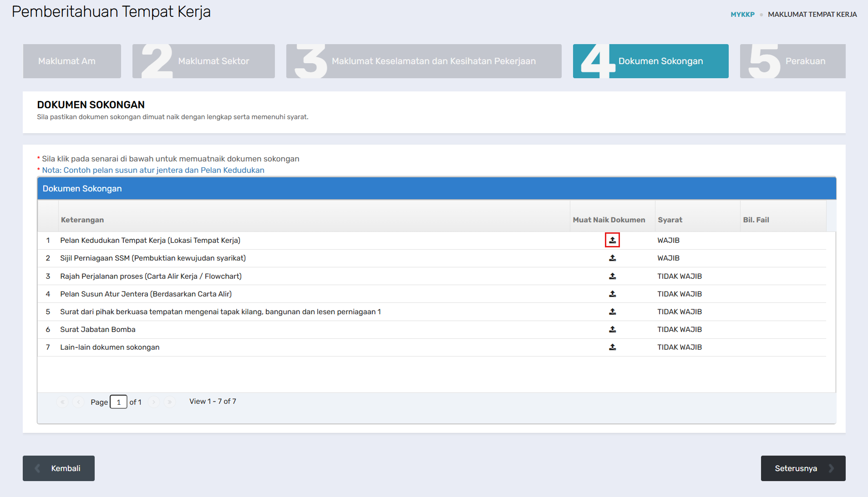Upload Pelan Kedudukan Tempat Kerja document
Image resolution: width=868 pixels, height=497 pixels.
coord(612,240)
